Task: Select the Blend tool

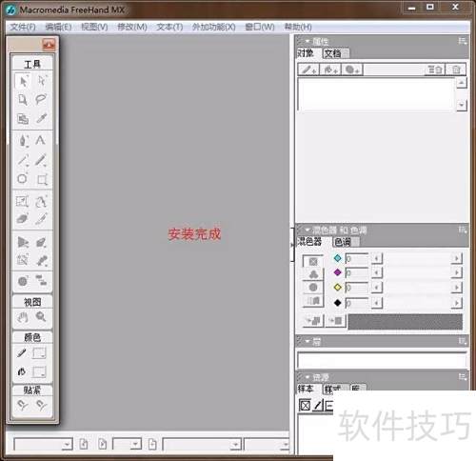Action: tap(42, 260)
